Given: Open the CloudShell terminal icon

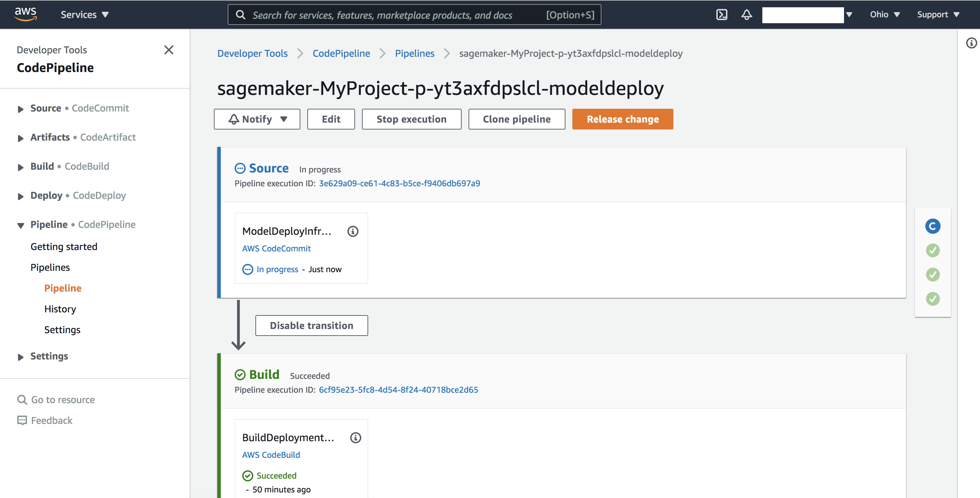Looking at the screenshot, I should [721, 15].
